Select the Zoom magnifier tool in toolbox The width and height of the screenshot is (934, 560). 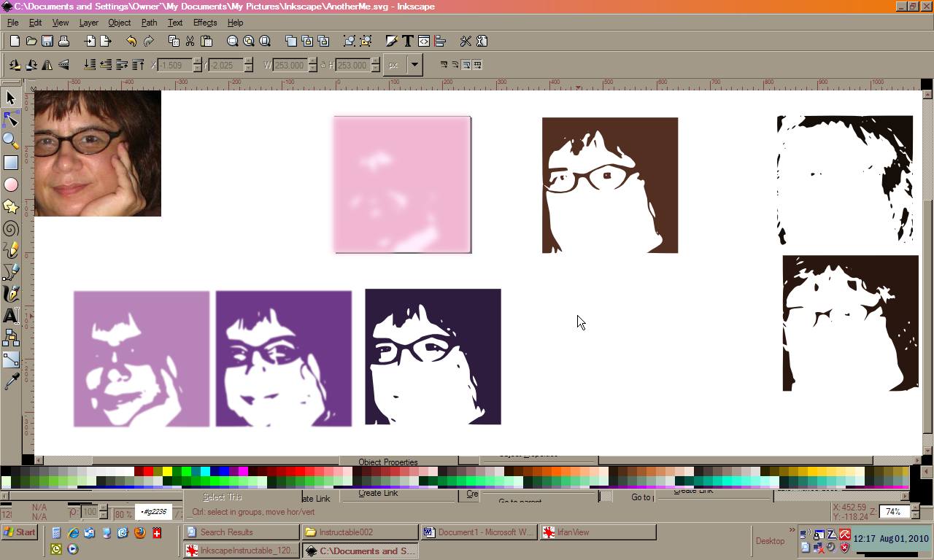click(x=11, y=141)
